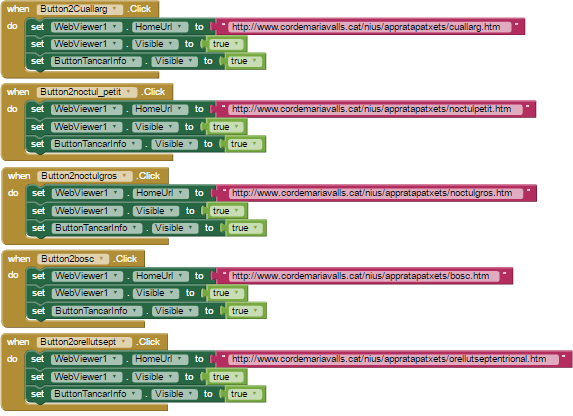Open the Button2bosc component dropdown
This screenshot has width=573, height=416.
pyautogui.click(x=73, y=259)
